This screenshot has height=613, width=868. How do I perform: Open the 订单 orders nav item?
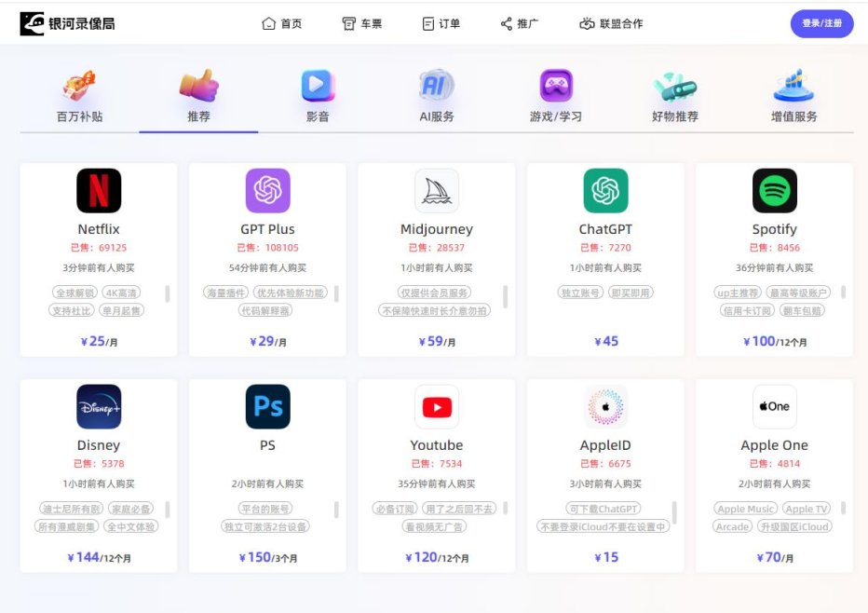tap(441, 24)
